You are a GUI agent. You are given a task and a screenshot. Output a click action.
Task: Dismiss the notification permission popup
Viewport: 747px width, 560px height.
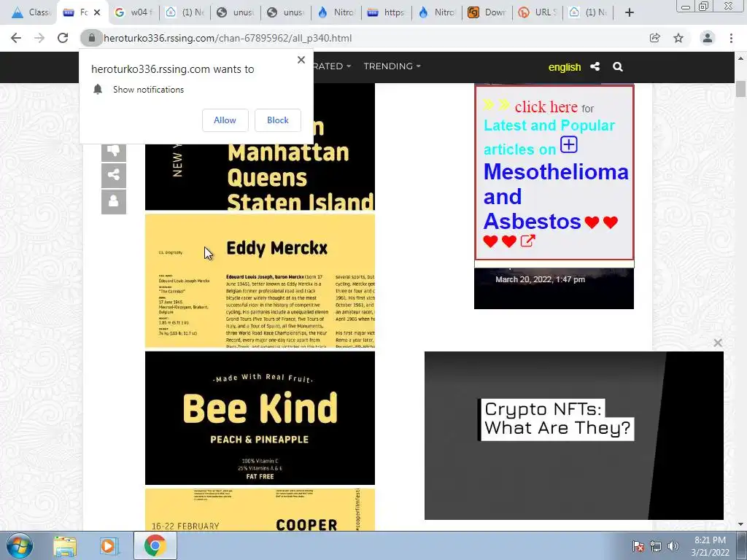coord(301,60)
